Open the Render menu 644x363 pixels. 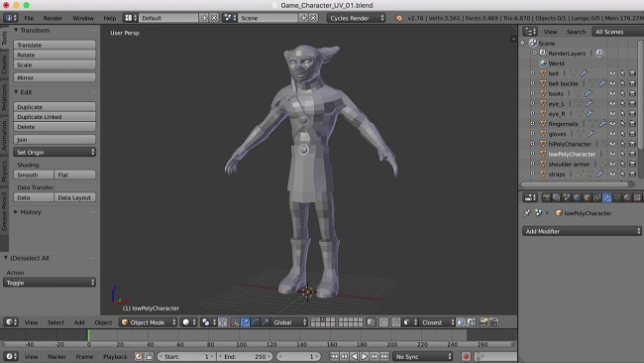pyautogui.click(x=53, y=18)
